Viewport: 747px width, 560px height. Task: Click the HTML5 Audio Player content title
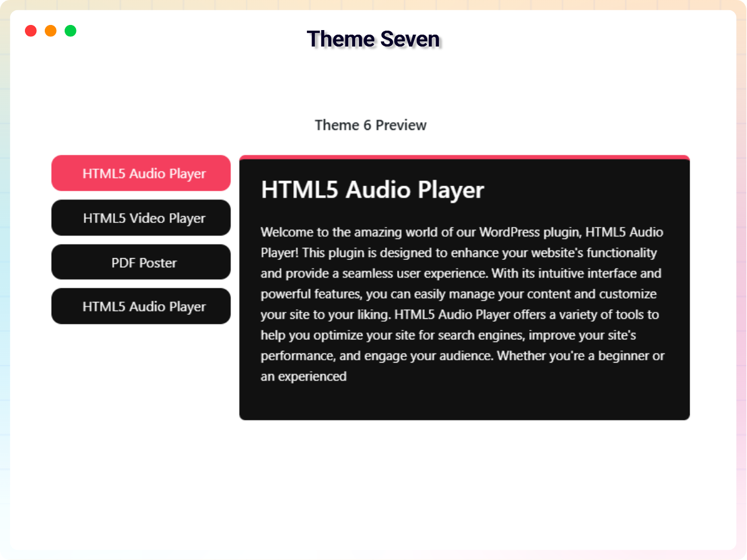(x=372, y=190)
